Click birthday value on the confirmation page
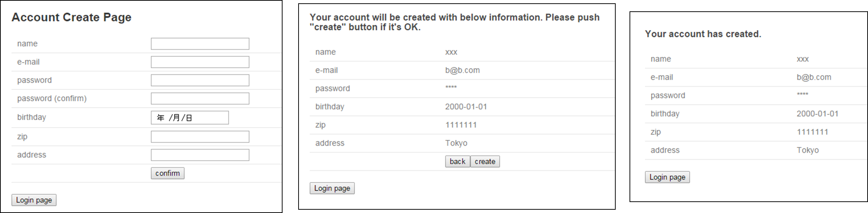This screenshot has width=868, height=213. pyautogui.click(x=466, y=107)
